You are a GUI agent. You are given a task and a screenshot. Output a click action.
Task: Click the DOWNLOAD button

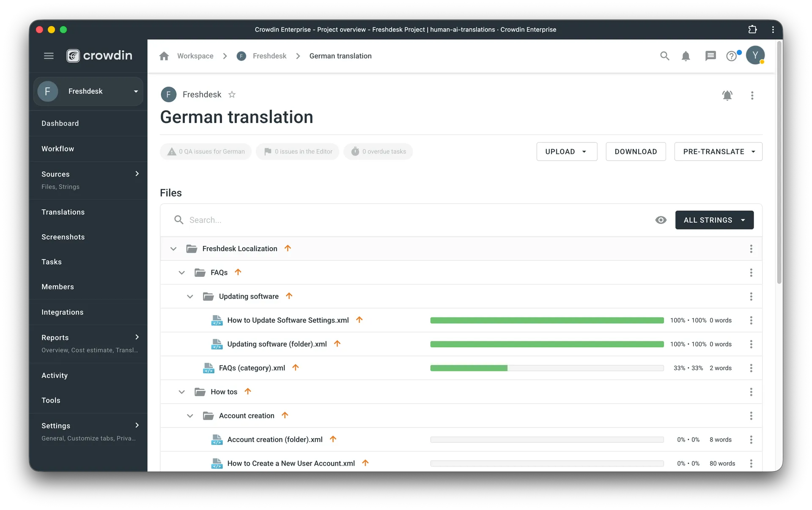[636, 151]
